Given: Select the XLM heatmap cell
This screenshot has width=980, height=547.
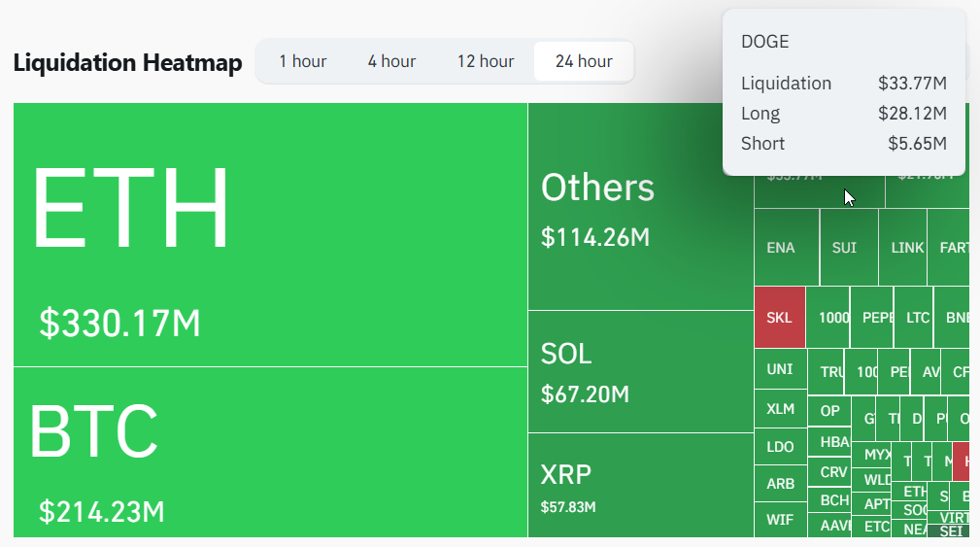Looking at the screenshot, I should [x=780, y=409].
